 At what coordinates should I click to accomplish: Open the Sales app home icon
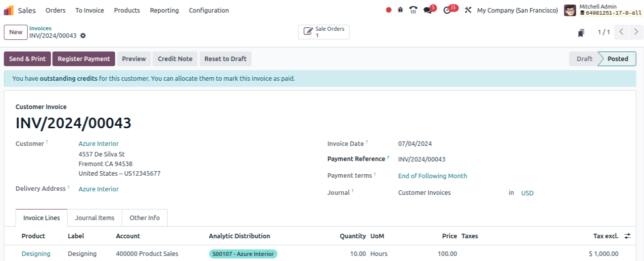pos(9,10)
